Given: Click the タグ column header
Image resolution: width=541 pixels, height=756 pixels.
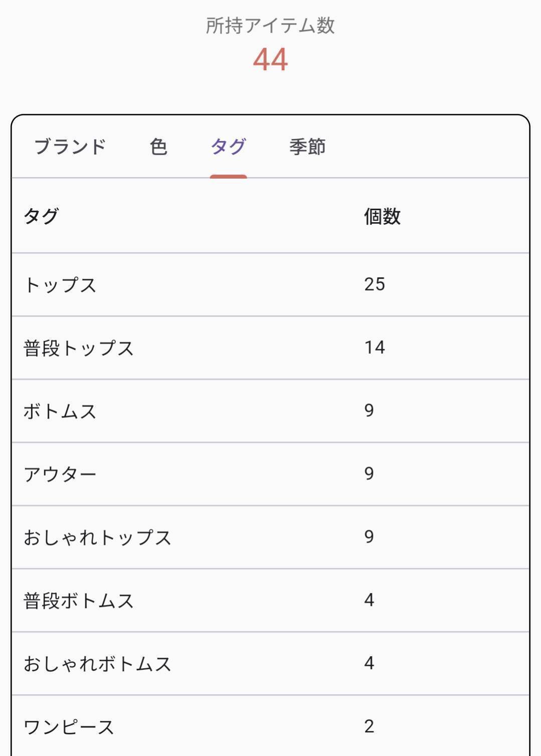Looking at the screenshot, I should [39, 218].
